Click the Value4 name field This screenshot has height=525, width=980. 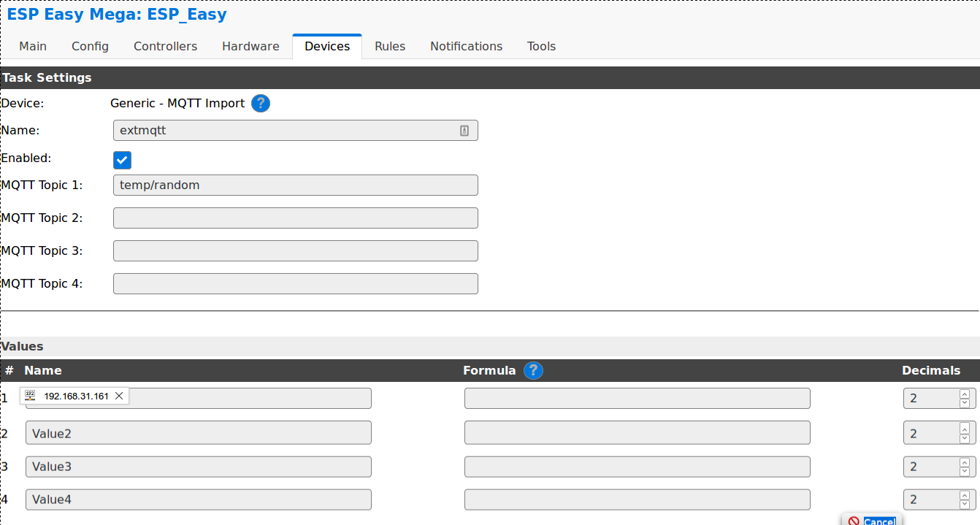click(199, 499)
